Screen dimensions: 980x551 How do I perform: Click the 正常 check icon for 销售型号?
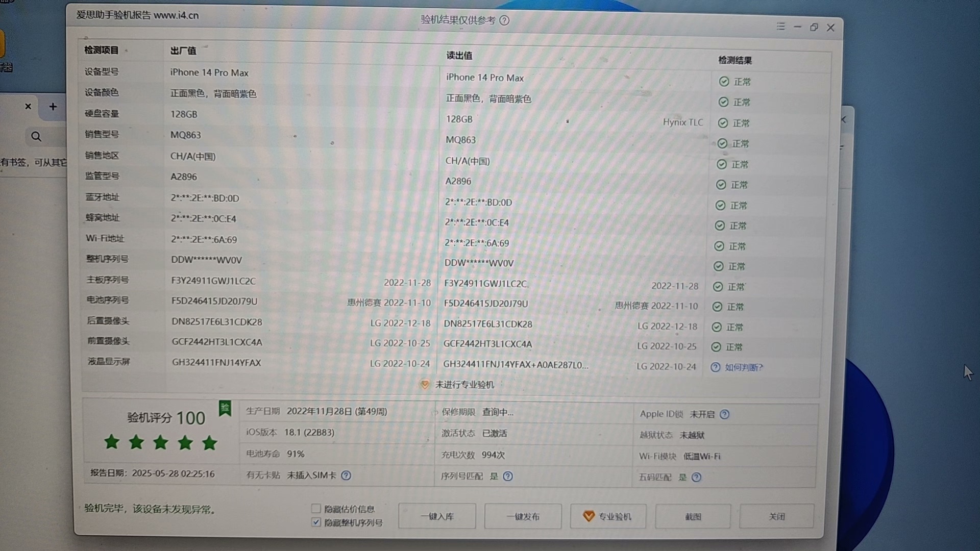722,143
